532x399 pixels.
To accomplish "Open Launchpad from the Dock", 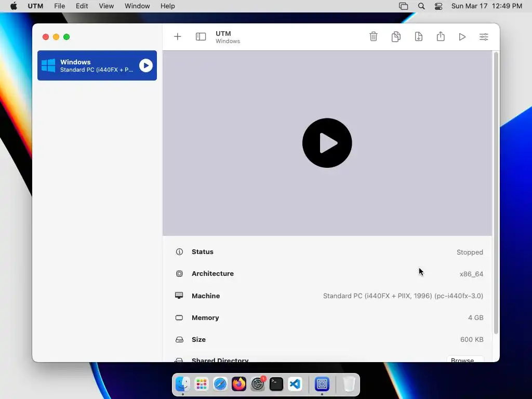I will [202, 384].
